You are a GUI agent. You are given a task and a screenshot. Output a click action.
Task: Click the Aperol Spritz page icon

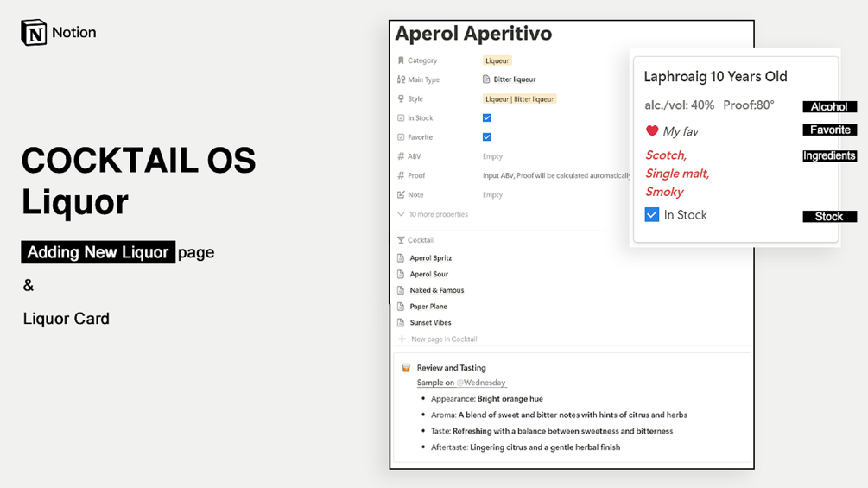401,258
